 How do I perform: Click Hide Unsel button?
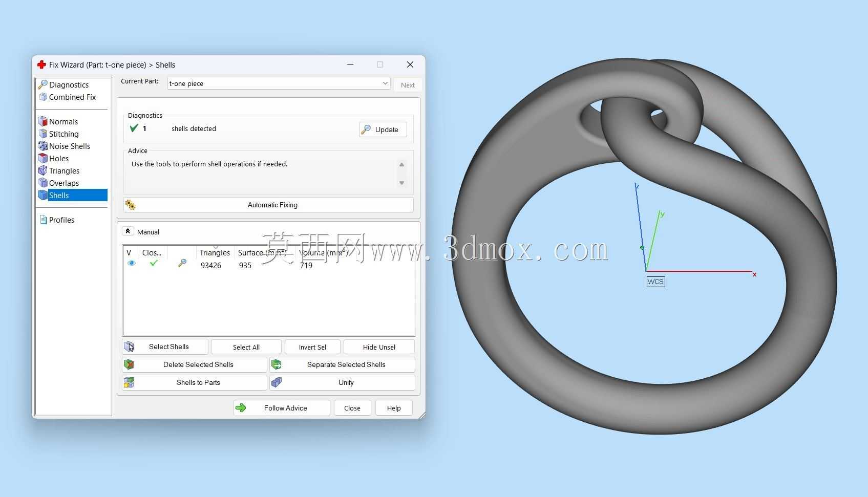[379, 347]
